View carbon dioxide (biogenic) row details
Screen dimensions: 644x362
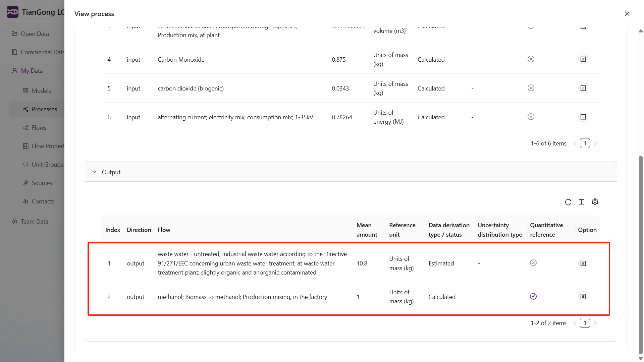pos(583,88)
